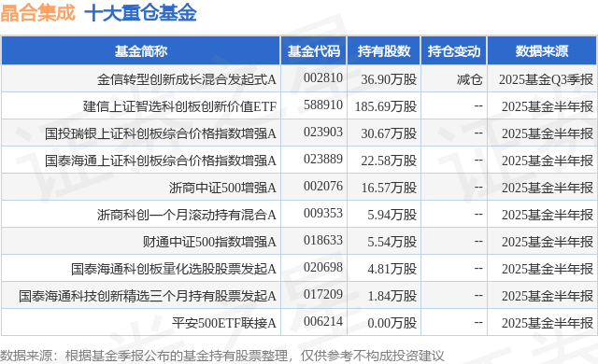Click fund code 009353
The image size is (598, 364).
tap(323, 213)
